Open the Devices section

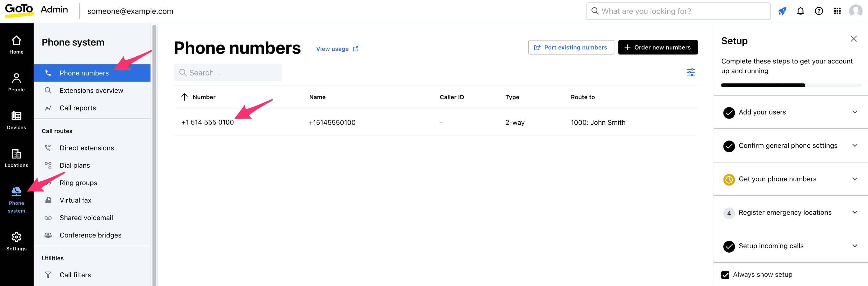coord(16,120)
